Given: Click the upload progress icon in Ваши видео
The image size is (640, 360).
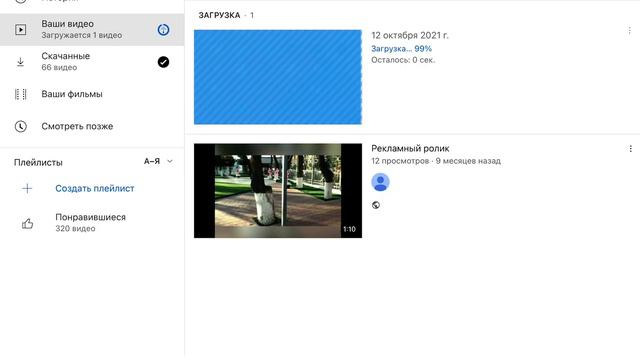Looking at the screenshot, I should click(163, 29).
